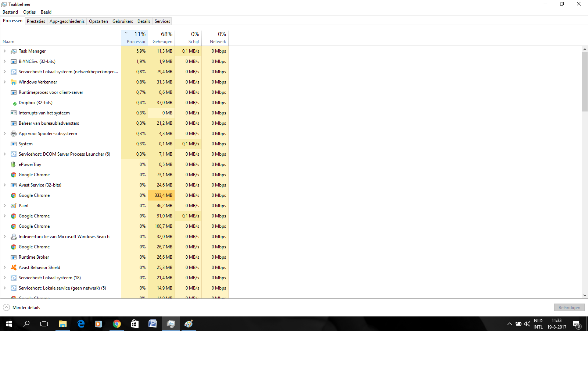The image size is (588, 365).
Task: Click the Dropbox (32-bits) process icon
Action: 15,103
